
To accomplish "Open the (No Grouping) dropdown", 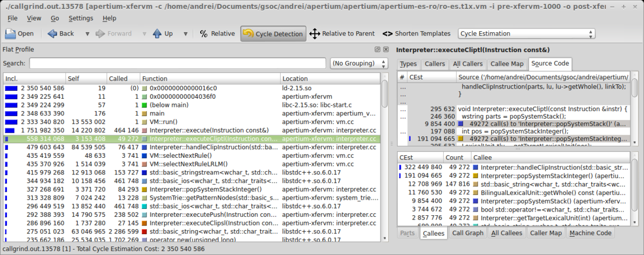I will click(359, 63).
